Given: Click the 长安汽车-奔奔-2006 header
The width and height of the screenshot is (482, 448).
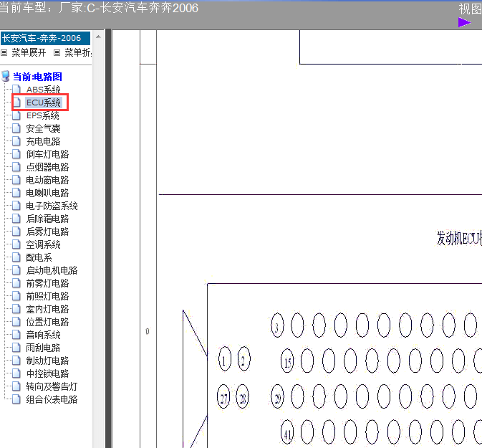Looking at the screenshot, I should [x=45, y=38].
